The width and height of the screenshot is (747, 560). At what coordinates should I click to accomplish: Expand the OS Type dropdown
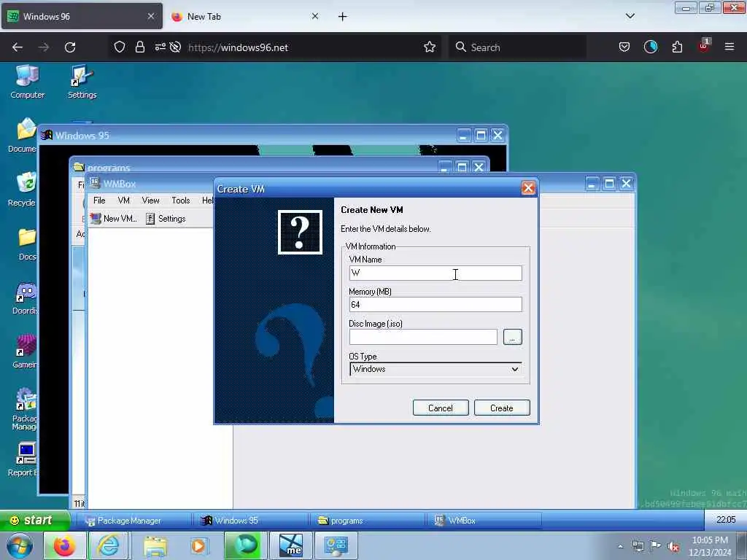[x=436, y=369]
